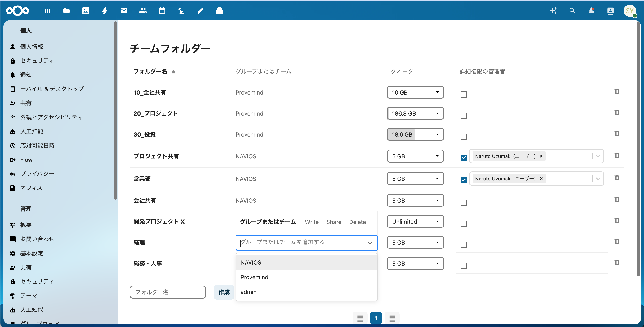Open the Photos app icon
This screenshot has height=327, width=644.
[85, 11]
